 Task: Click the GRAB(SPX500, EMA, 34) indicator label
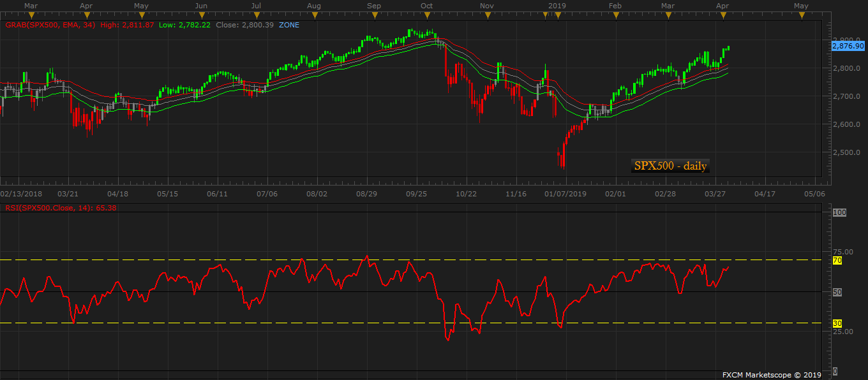50,25
